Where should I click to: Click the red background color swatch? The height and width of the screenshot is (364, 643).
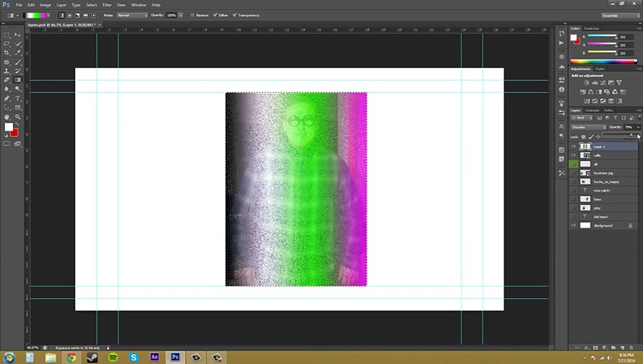point(15,133)
